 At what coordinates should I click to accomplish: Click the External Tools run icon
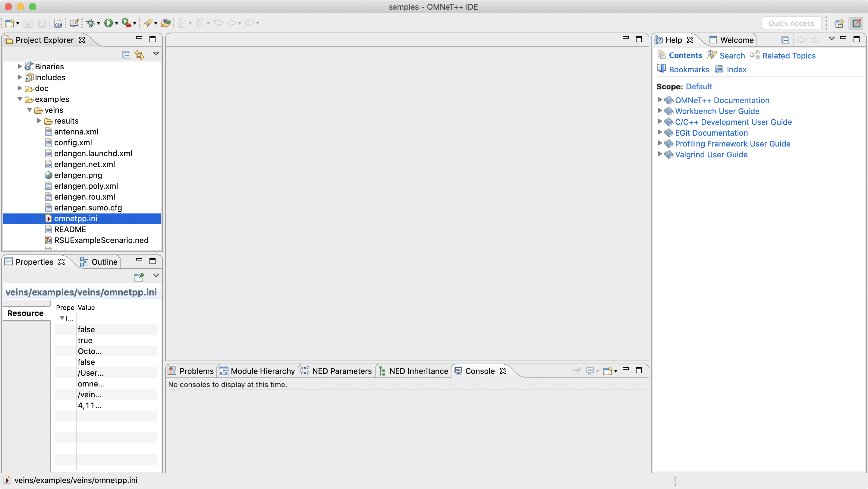pos(126,23)
